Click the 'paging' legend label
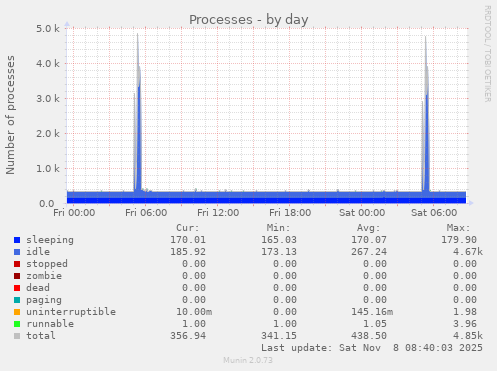Viewport: 497px width, 371px height. 44,300
